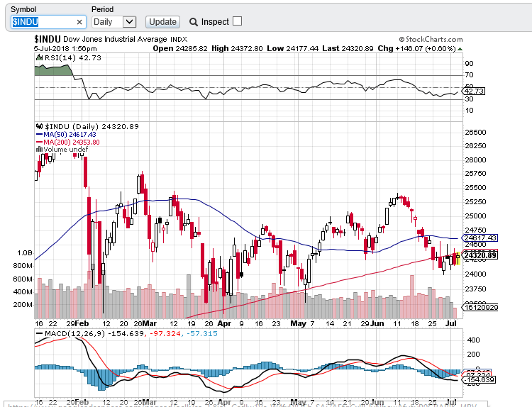Click the StockCharts.com copyright link
532x407 pixels.
coord(431,39)
